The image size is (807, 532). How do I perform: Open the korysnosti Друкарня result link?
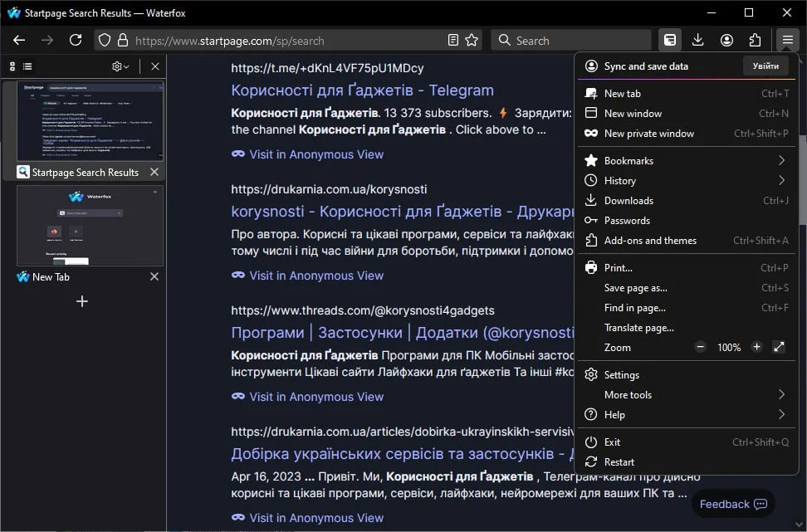coord(403,212)
